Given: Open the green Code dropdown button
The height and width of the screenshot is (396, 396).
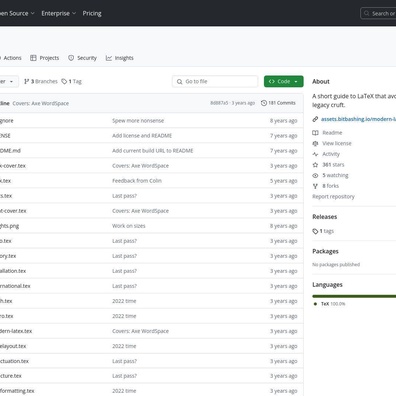Looking at the screenshot, I should 284,81.
